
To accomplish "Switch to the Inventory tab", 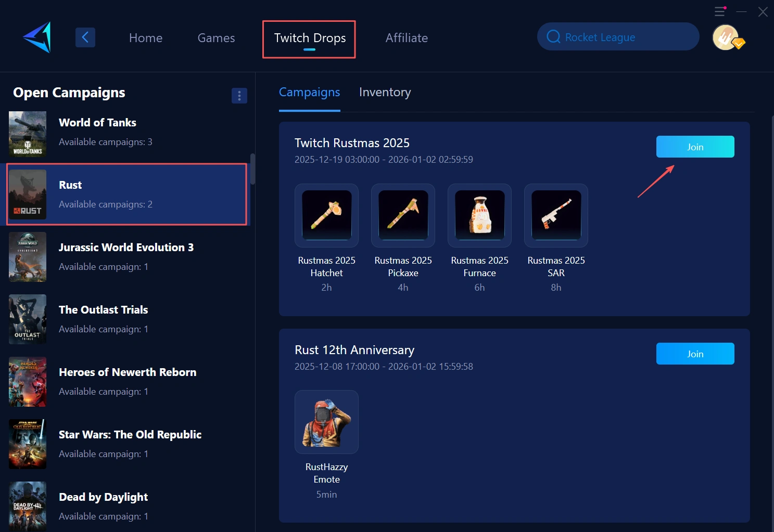I will click(x=385, y=92).
